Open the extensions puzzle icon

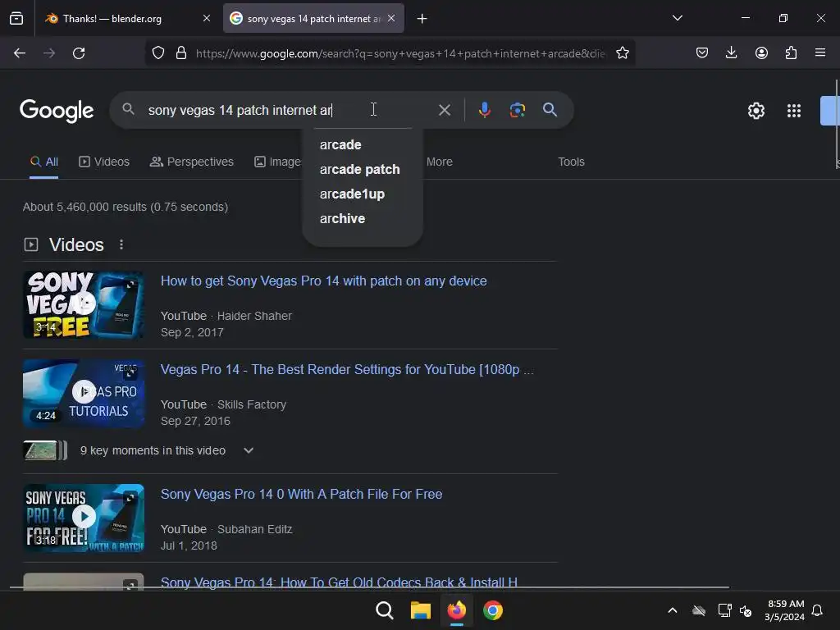point(791,53)
